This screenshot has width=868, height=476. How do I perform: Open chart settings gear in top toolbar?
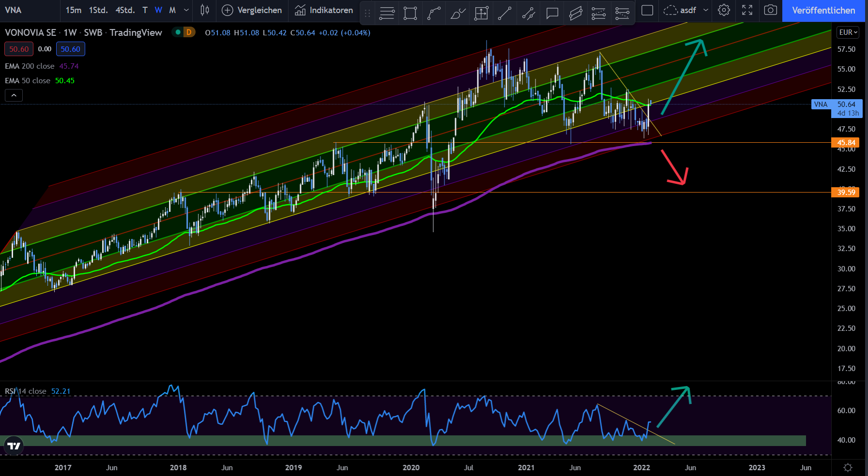pos(724,10)
